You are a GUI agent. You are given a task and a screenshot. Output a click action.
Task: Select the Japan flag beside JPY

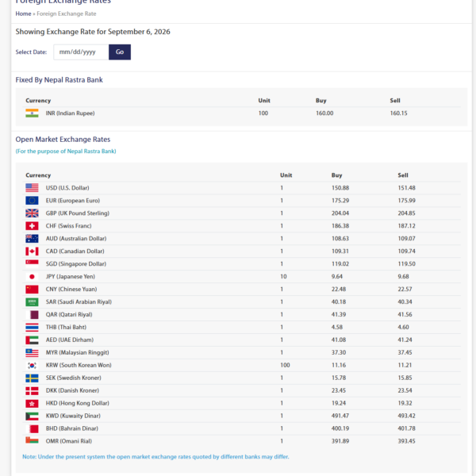click(x=32, y=277)
